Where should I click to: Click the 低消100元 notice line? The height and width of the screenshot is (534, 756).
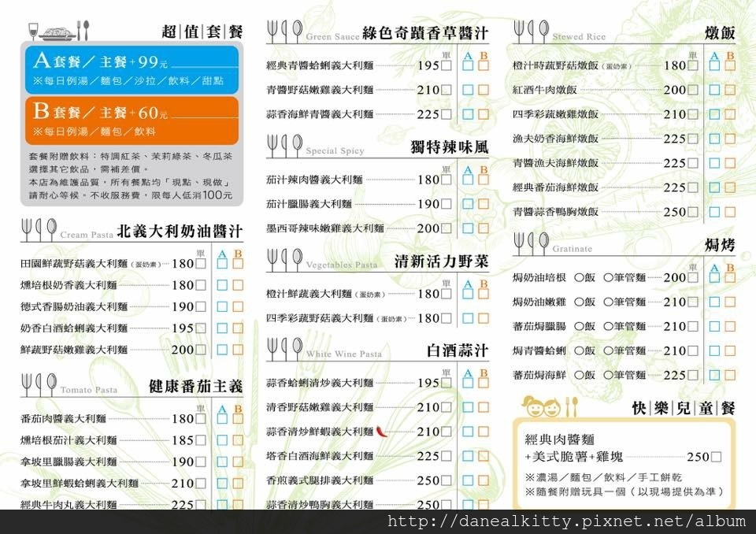pyautogui.click(x=131, y=195)
